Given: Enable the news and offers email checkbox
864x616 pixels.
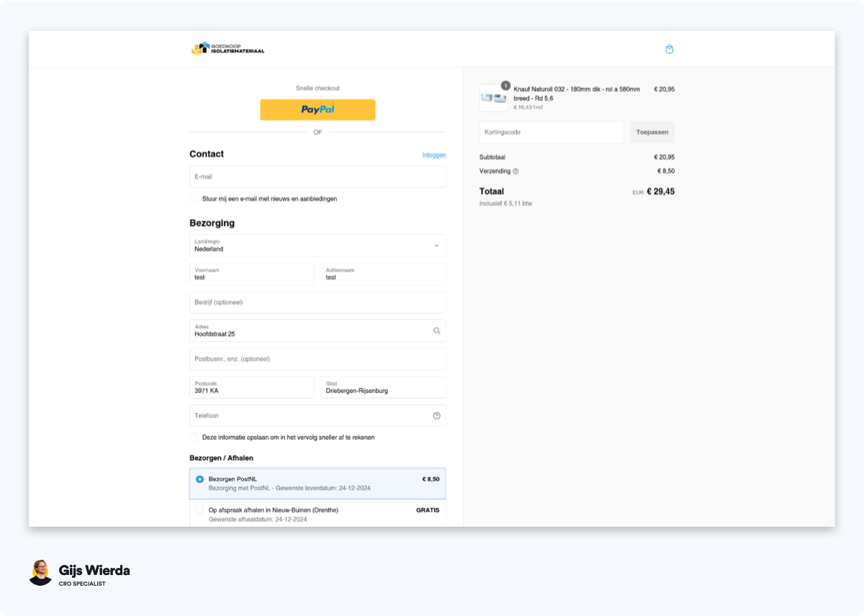Looking at the screenshot, I should [x=194, y=198].
